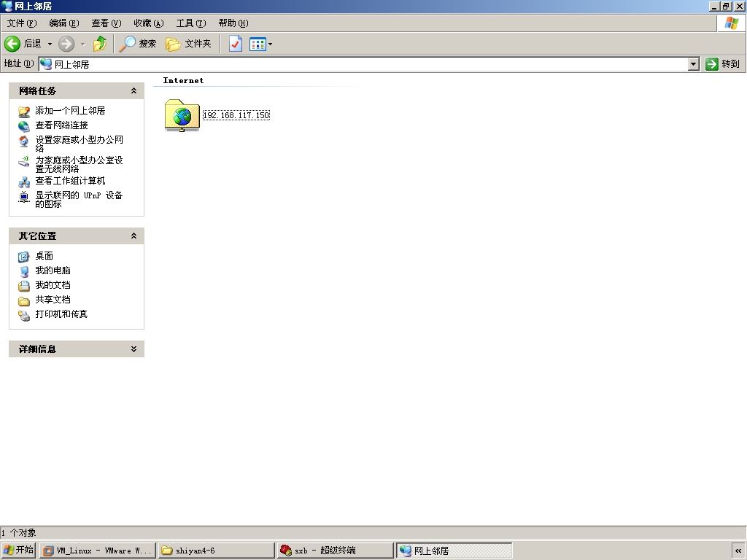Select the 192.168.117.150 network folder icon
747x560 pixels.
(x=182, y=115)
